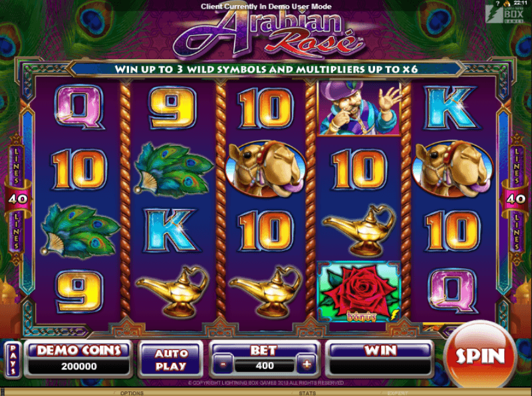This screenshot has height=396, width=532.
Task: Click the peacock fan symbol on reel one
Action: pos(80,231)
